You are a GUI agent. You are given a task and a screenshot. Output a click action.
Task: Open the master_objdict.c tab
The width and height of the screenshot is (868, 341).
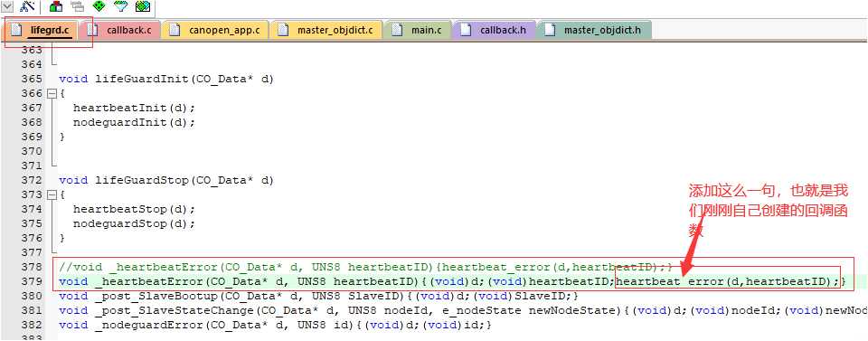(326, 30)
